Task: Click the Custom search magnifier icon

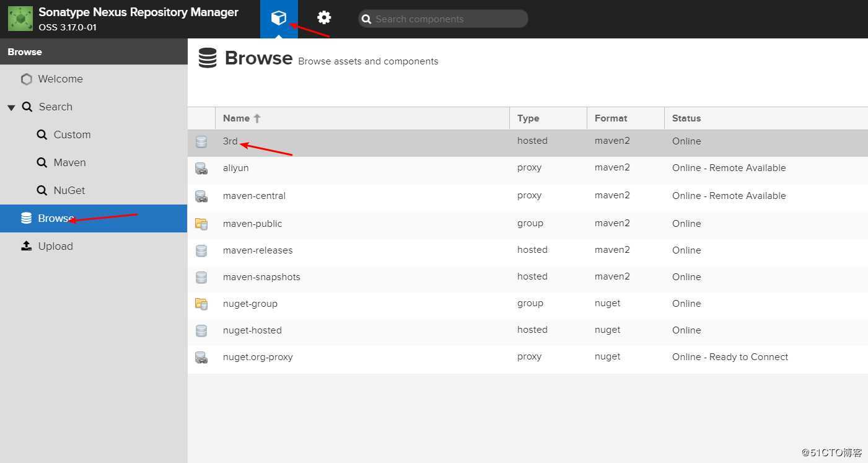Action: point(42,134)
